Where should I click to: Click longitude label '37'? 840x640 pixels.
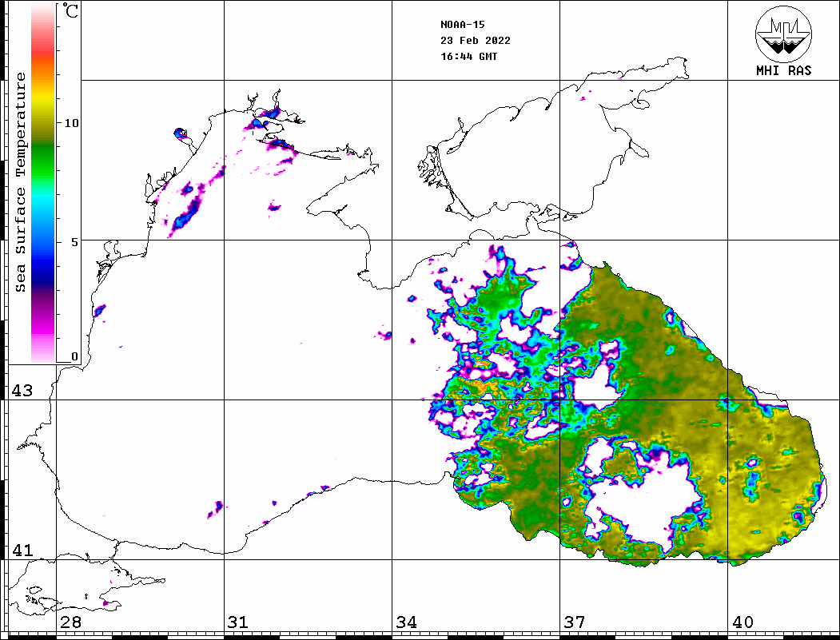[x=575, y=622]
